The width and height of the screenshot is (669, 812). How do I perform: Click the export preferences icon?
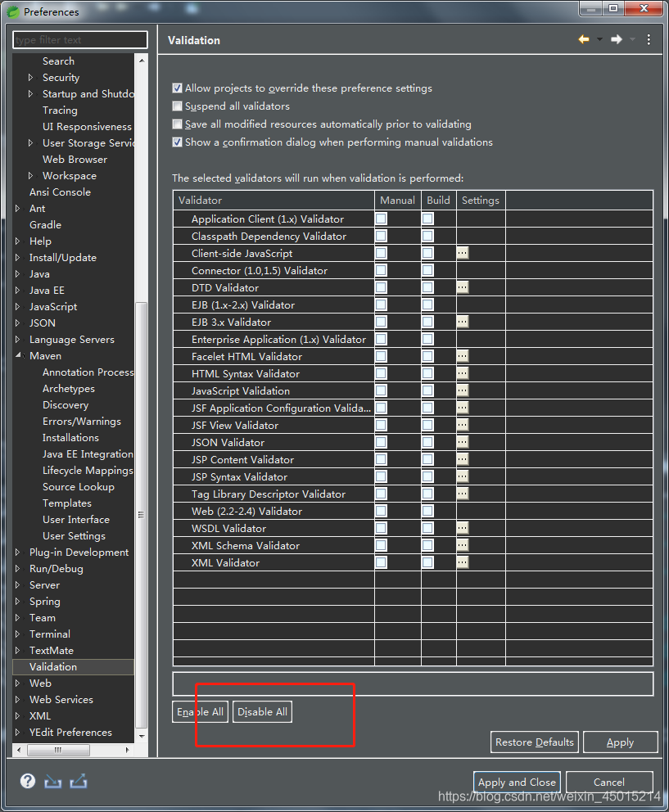coord(79,781)
